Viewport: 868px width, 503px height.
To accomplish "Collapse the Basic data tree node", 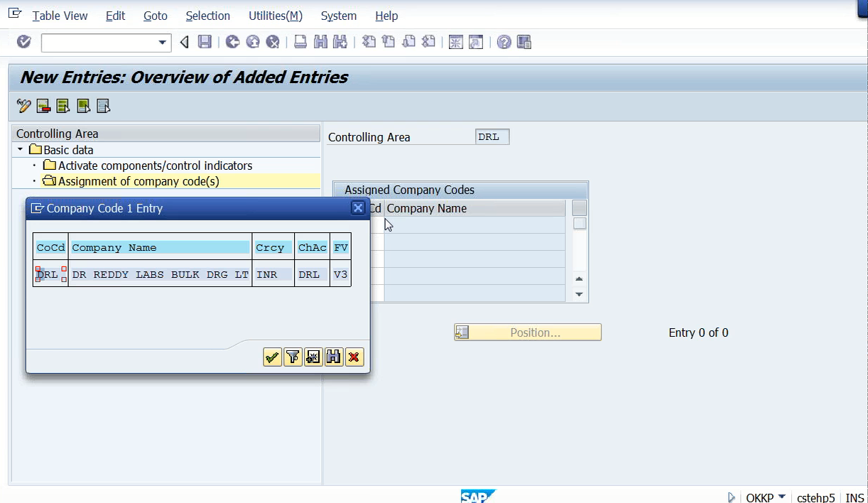I will [20, 150].
